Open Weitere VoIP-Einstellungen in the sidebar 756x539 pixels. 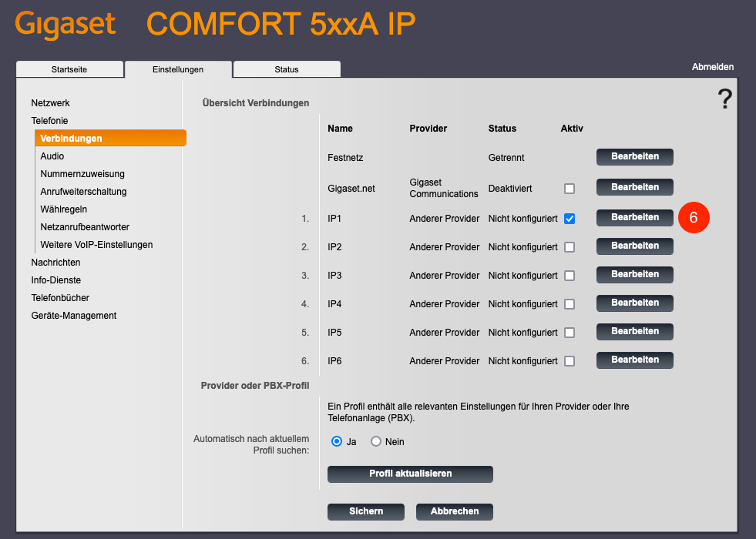[96, 245]
